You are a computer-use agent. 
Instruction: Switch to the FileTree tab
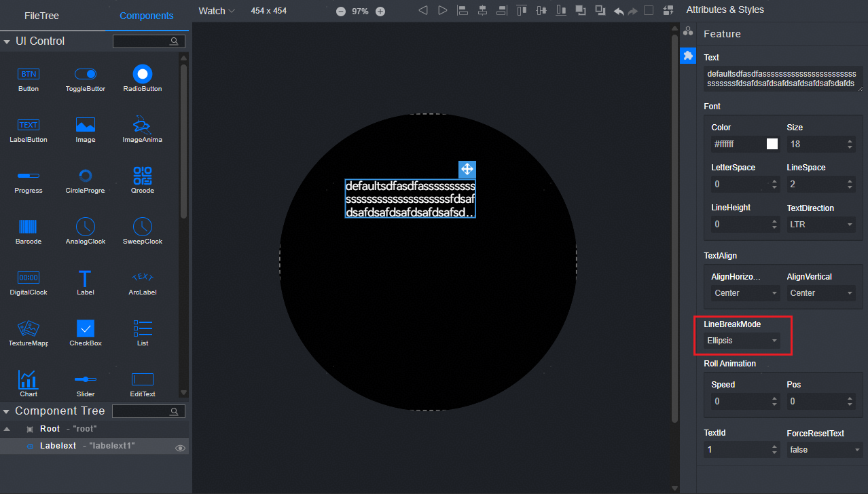[42, 15]
